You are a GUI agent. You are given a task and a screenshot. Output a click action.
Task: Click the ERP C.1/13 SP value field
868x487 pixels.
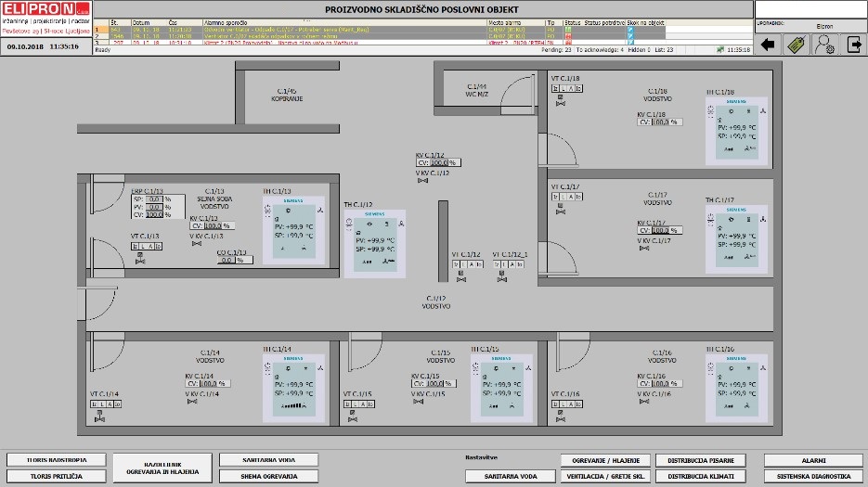[155, 199]
